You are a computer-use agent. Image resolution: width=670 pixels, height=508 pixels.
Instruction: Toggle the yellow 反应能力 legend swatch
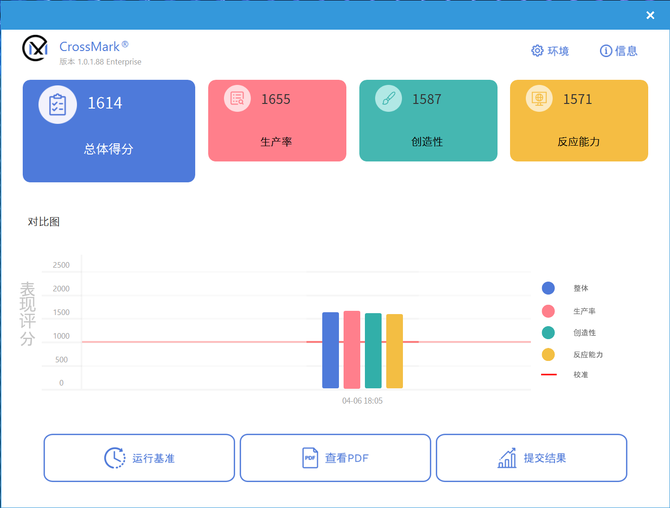click(548, 354)
